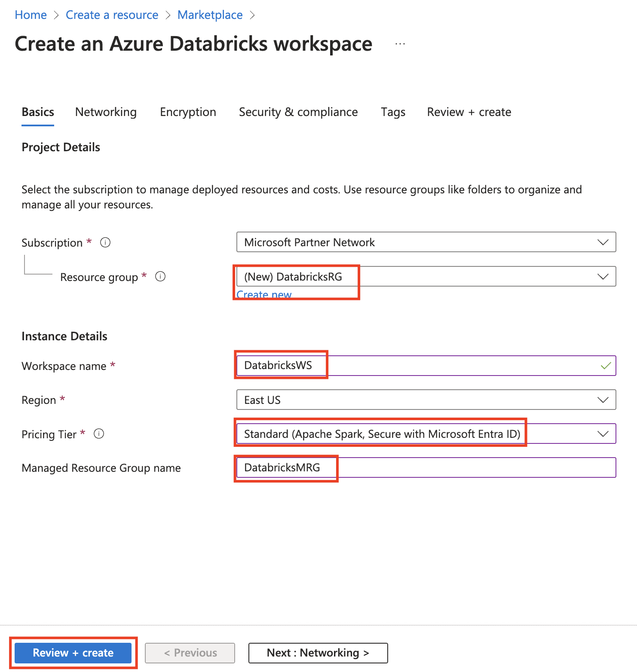Expand the Region dropdown
Viewport: 637px width, 672px height.
click(x=426, y=400)
